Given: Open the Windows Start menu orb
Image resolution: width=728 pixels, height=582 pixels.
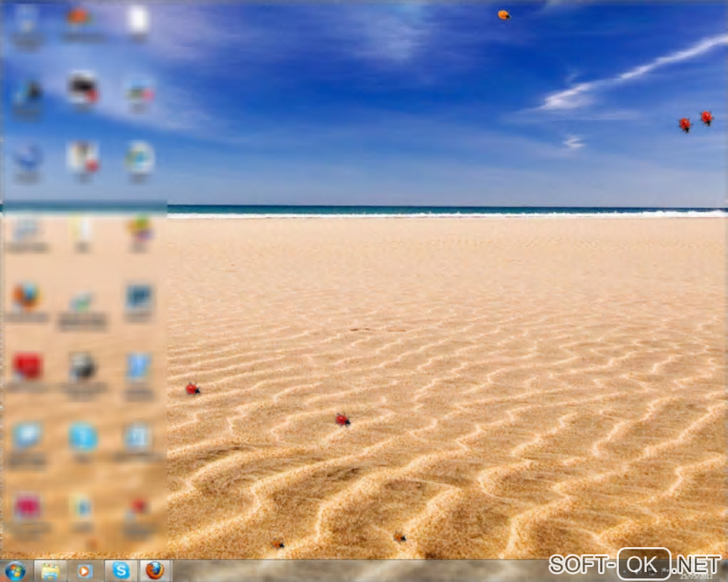Looking at the screenshot, I should point(15,571).
